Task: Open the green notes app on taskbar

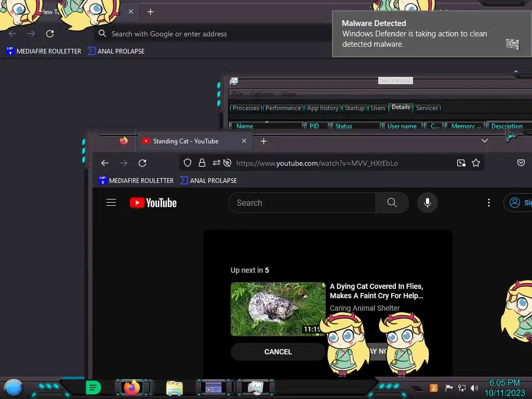Action: [x=93, y=388]
